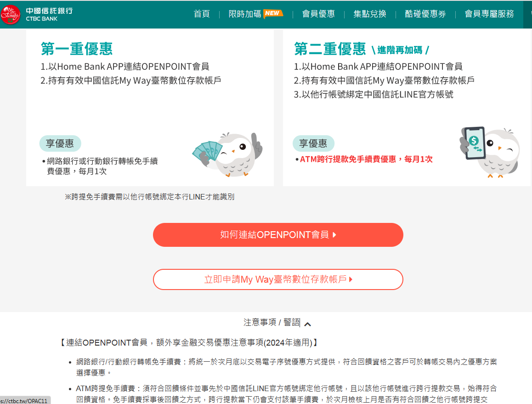Viewport: 532px width, 404px height.
Task: Click 立即申請My Way臺幣數位存款帳戶 button
Action: tap(278, 279)
